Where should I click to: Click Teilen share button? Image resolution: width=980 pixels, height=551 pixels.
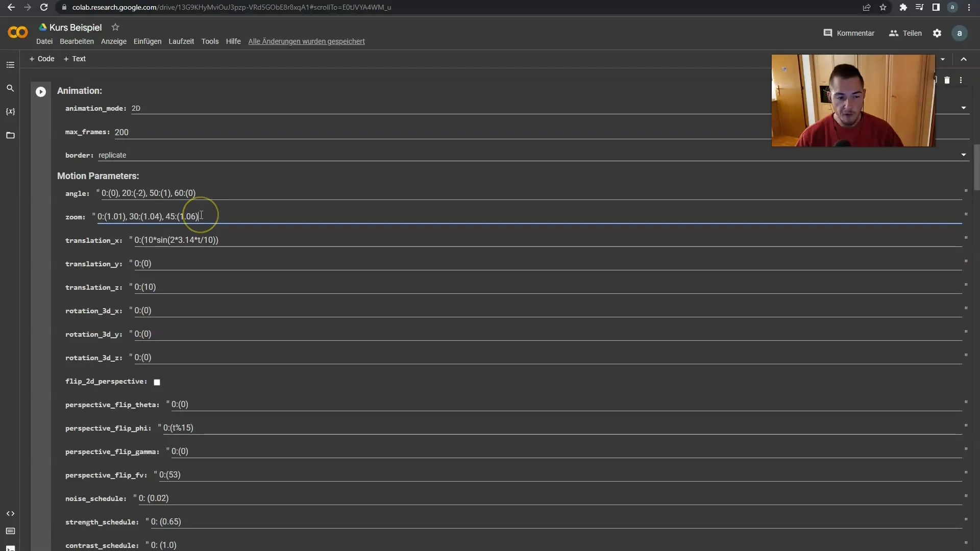905,33
